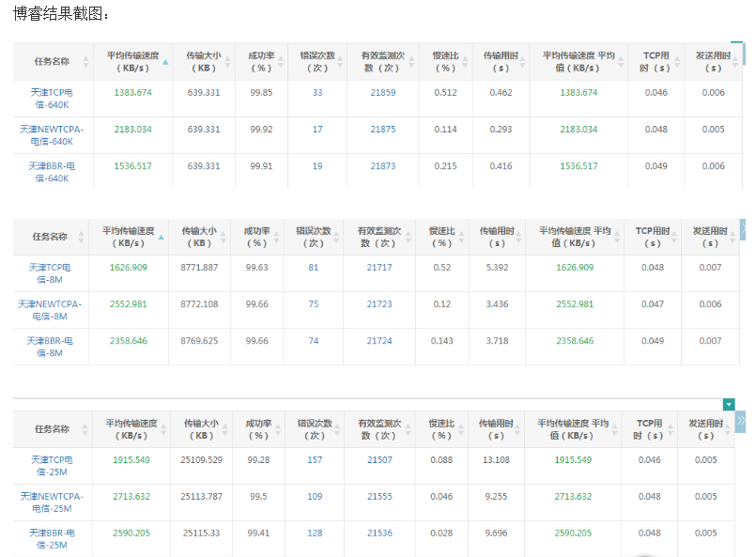The height and width of the screenshot is (557, 756).
Task: Sort third table by 发送用时 column
Action: [x=730, y=430]
